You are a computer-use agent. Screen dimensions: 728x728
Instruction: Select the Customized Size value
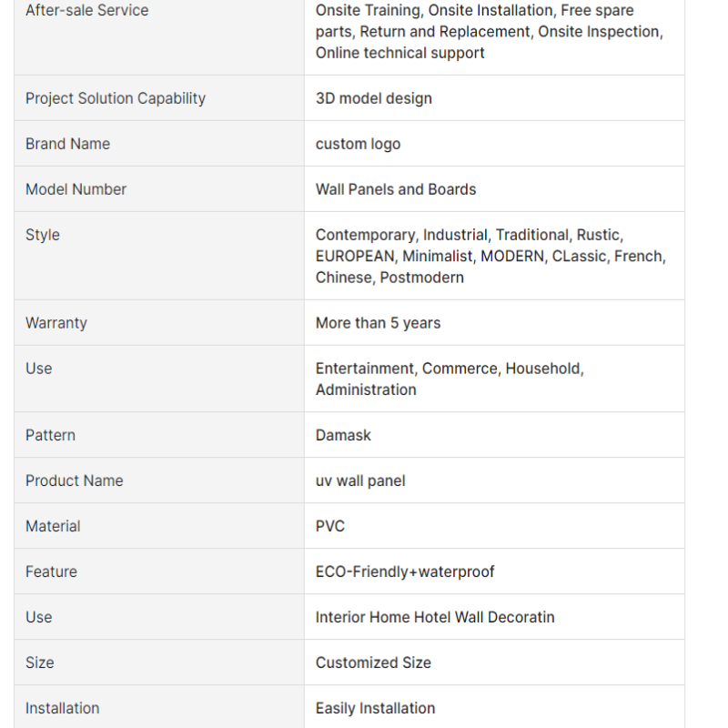click(x=373, y=663)
